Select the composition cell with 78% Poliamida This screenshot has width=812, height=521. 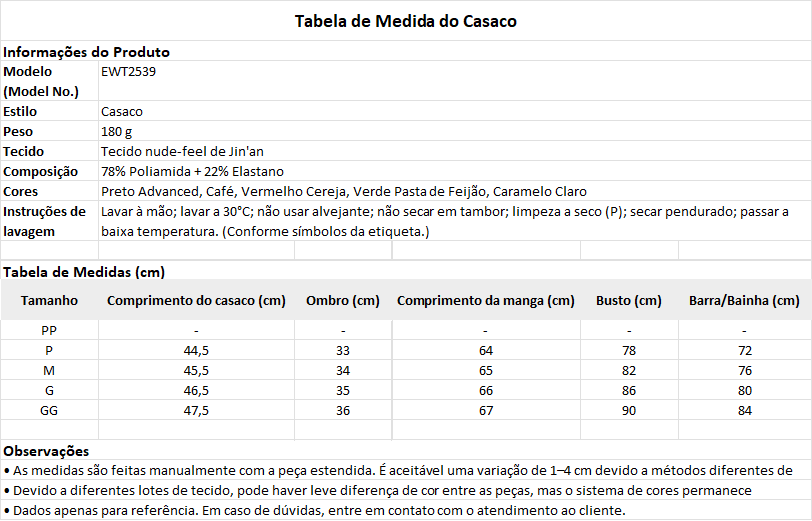[x=192, y=172]
